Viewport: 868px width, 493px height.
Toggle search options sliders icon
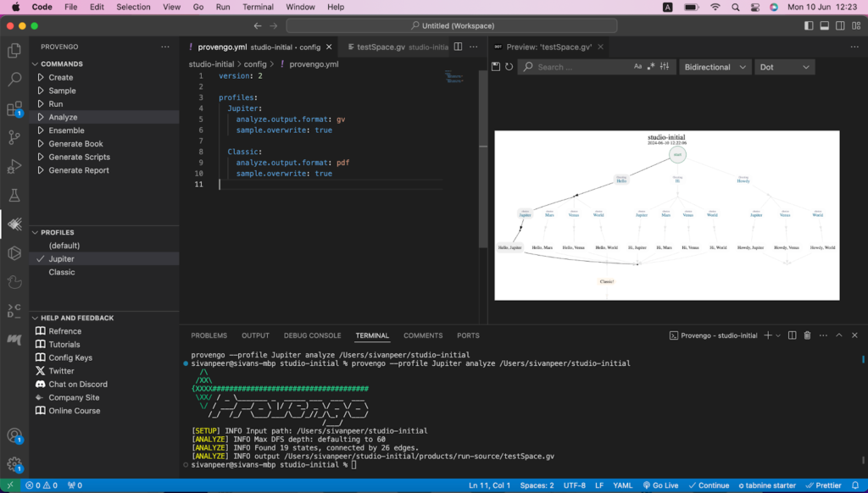pyautogui.click(x=665, y=66)
